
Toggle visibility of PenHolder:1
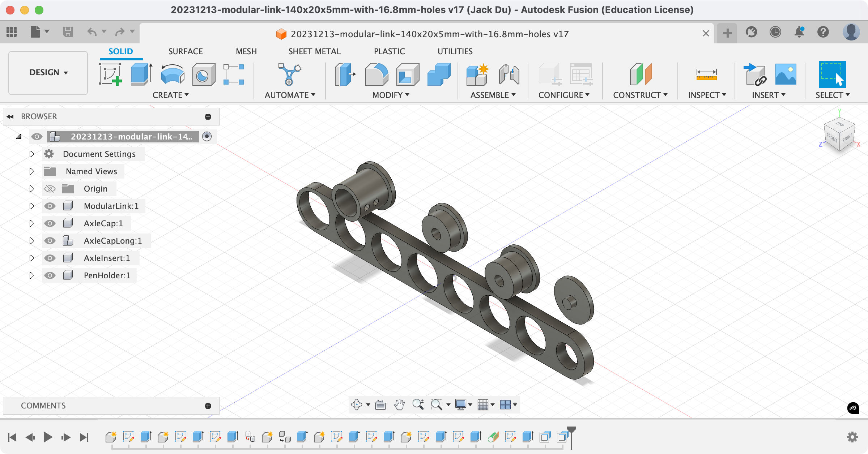click(50, 275)
